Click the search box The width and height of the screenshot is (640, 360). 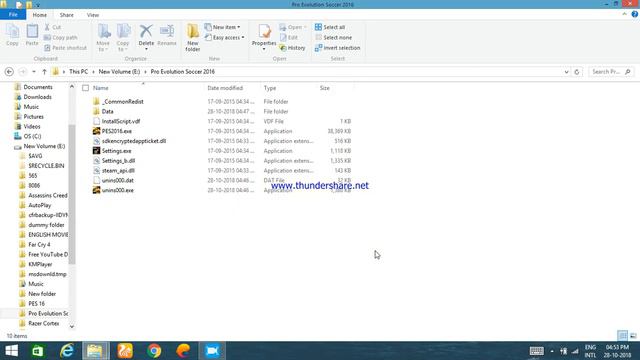click(611, 72)
